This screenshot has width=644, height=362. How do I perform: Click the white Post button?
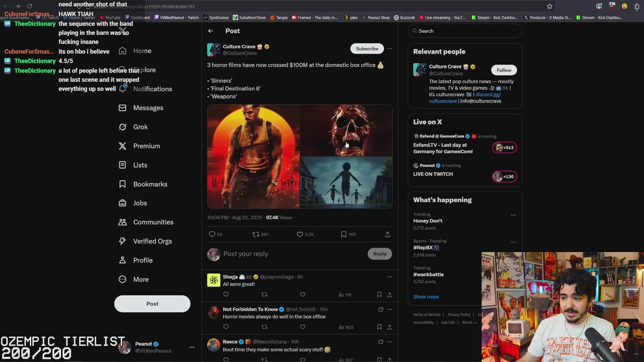(152, 304)
